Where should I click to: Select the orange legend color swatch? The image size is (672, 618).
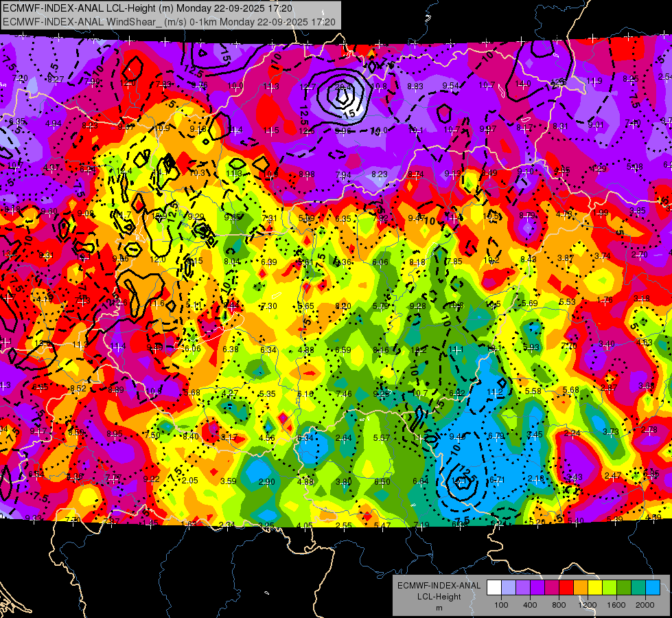[x=580, y=588]
